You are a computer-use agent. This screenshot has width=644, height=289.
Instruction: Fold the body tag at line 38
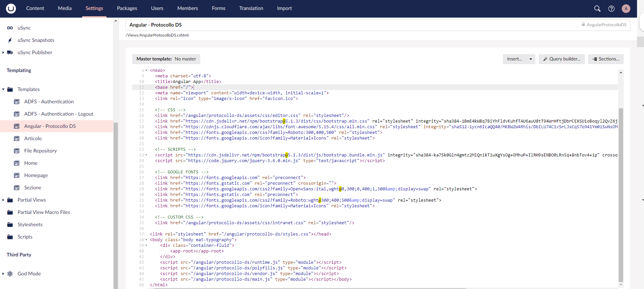pyautogui.click(x=146, y=240)
